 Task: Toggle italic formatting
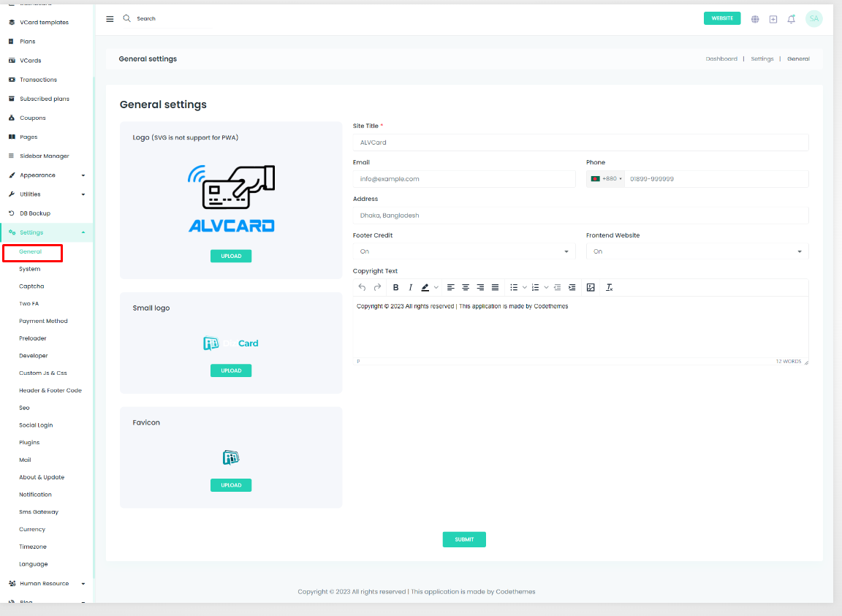(x=410, y=287)
